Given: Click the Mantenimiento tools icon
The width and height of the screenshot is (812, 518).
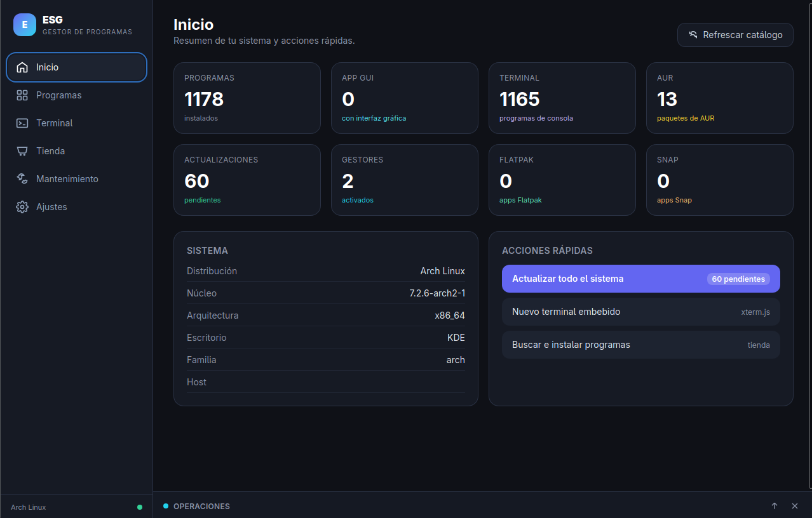Looking at the screenshot, I should [x=22, y=179].
